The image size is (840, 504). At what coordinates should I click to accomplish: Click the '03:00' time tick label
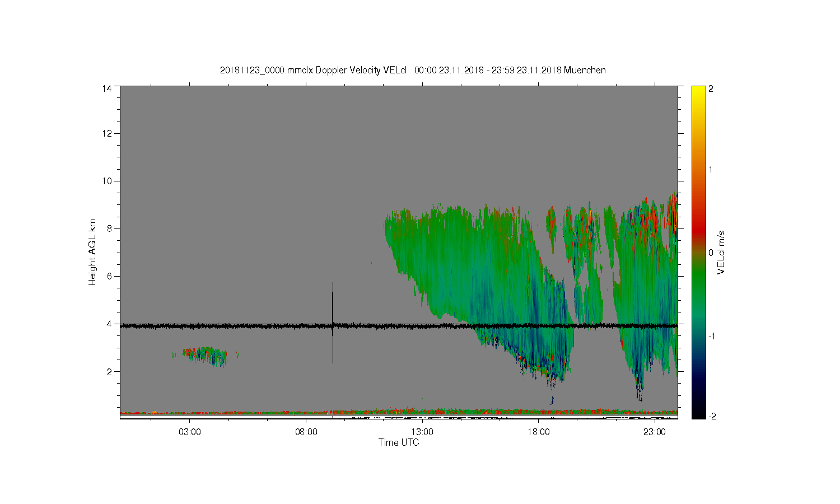point(190,432)
